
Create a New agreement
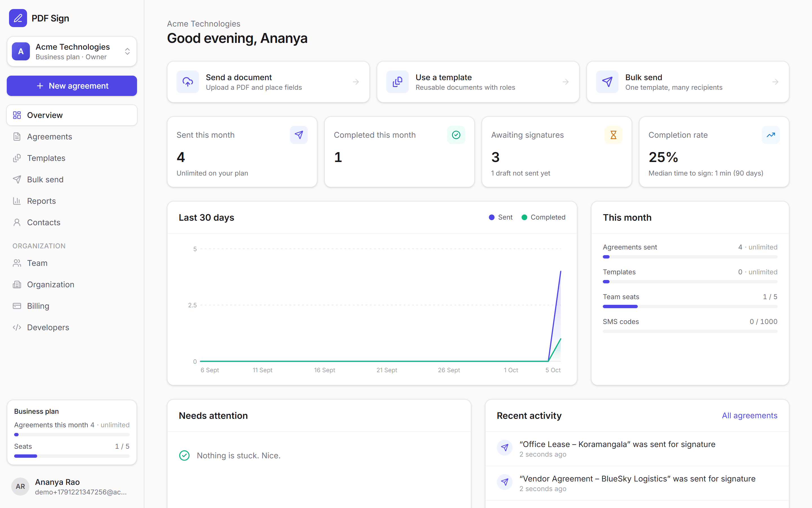[x=72, y=86]
